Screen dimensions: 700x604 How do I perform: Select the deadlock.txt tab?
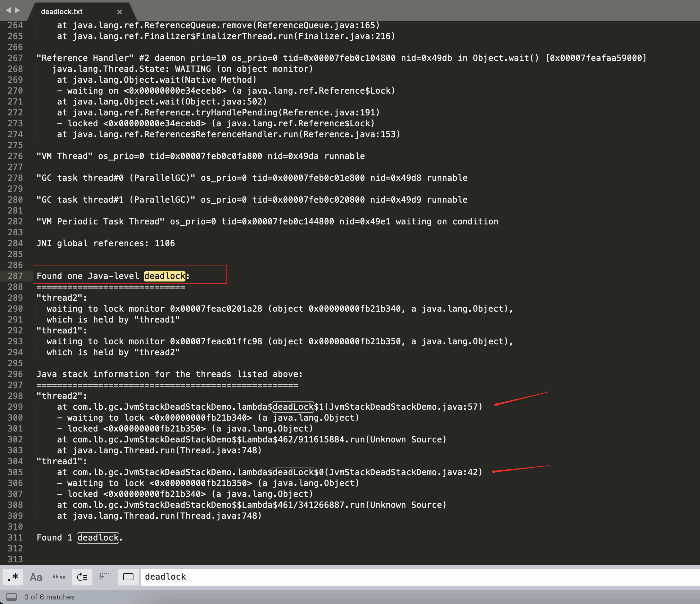tap(62, 12)
